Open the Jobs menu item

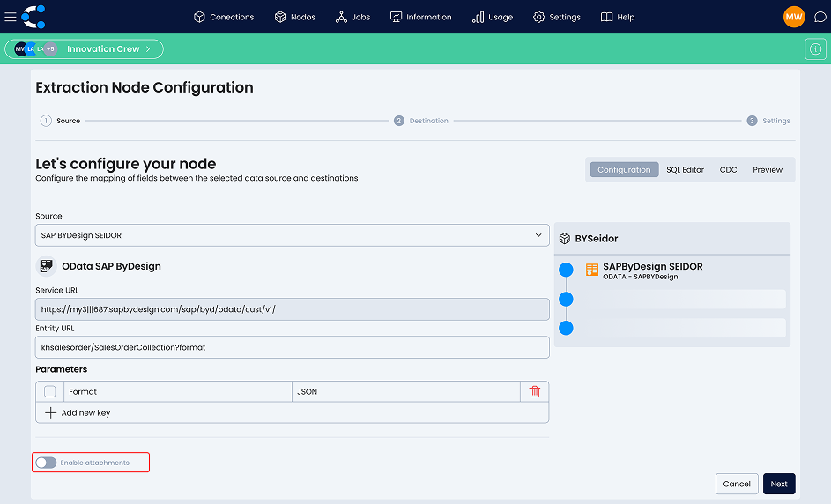pyautogui.click(x=352, y=17)
